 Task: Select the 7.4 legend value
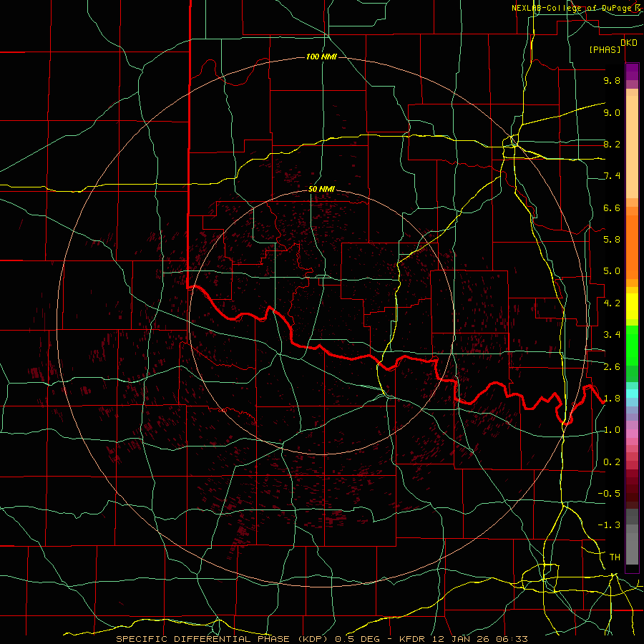pos(612,176)
